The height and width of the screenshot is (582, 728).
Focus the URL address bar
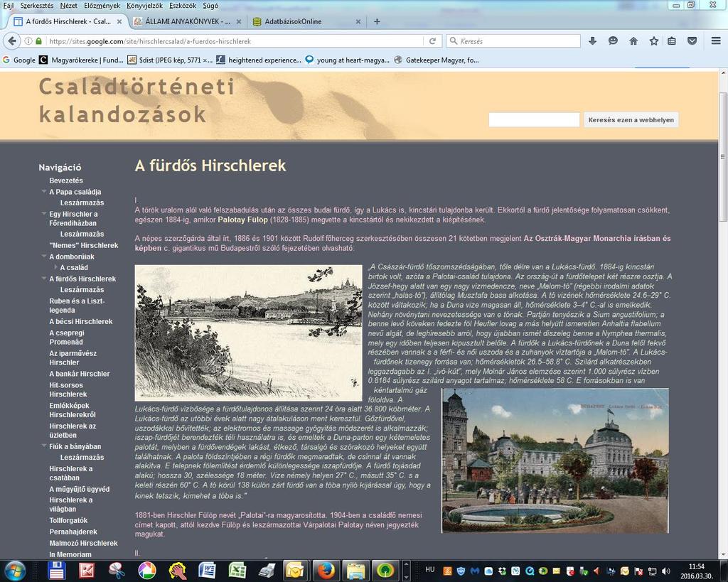coord(235,41)
